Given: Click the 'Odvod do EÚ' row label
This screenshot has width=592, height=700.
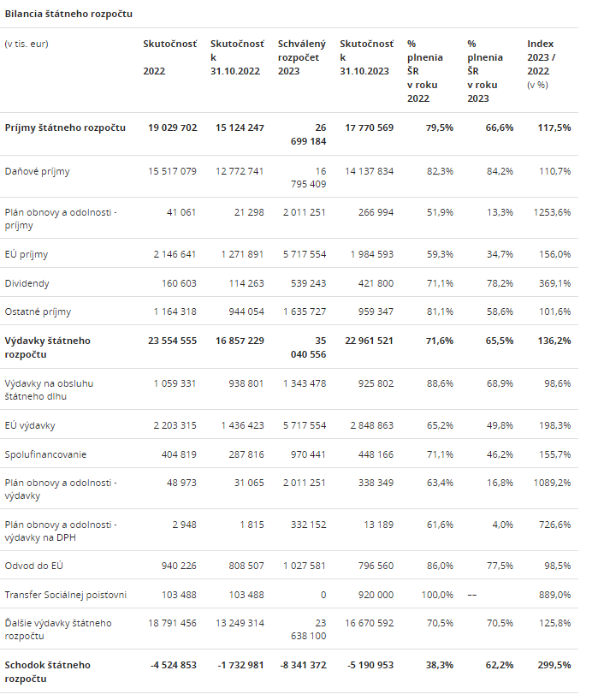Looking at the screenshot, I should [x=33, y=566].
